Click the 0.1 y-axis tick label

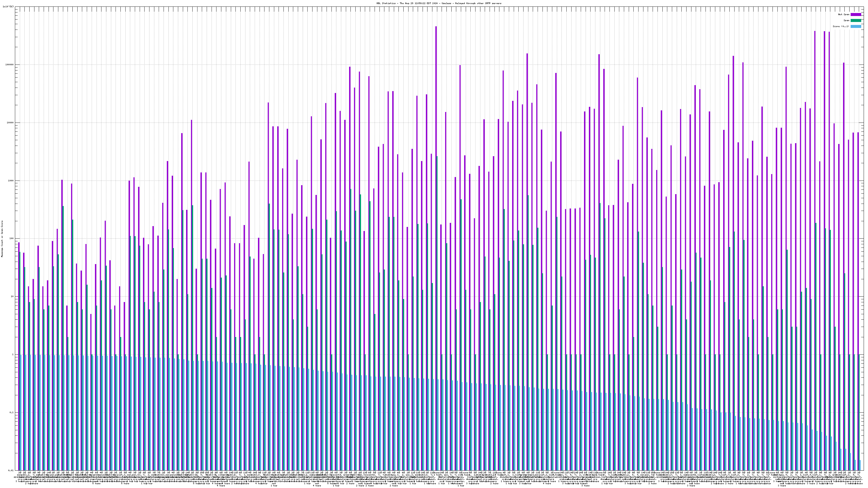(11, 413)
